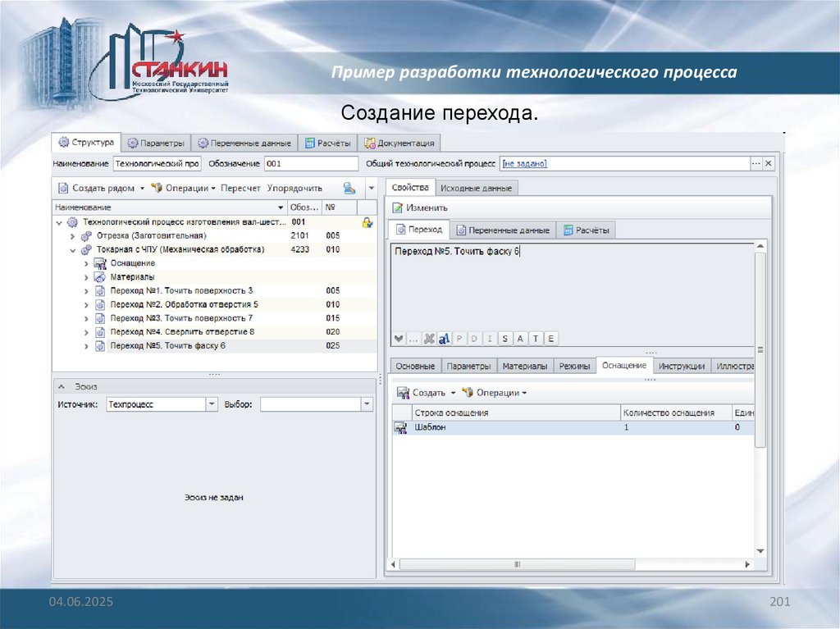
Task: Click the Изменить button
Action: tap(420, 207)
